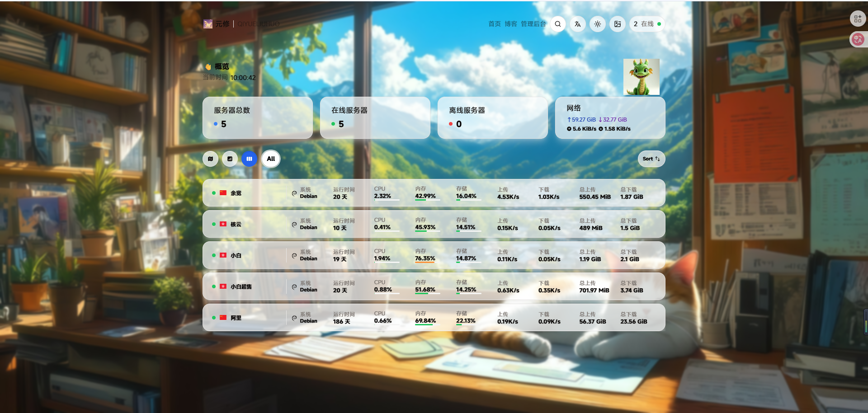Open the 余宽 server row
Viewport: 868px width, 413px height.
[236, 193]
